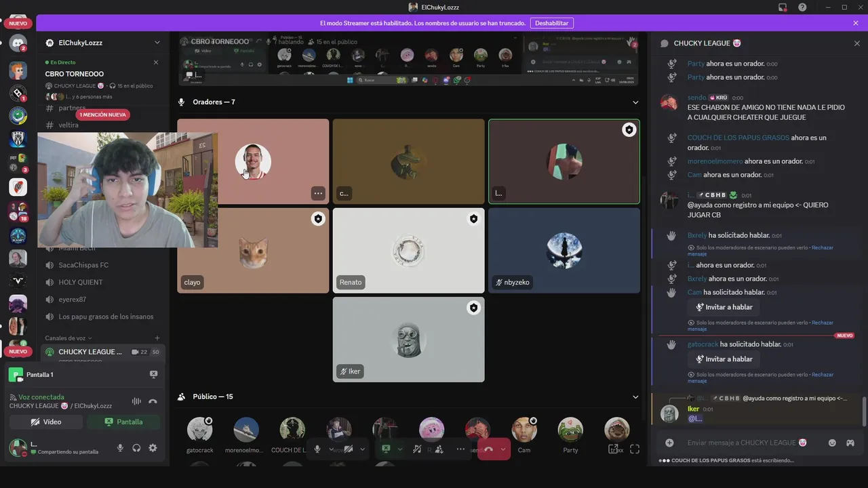Collapse the Oradores section

[x=635, y=102]
